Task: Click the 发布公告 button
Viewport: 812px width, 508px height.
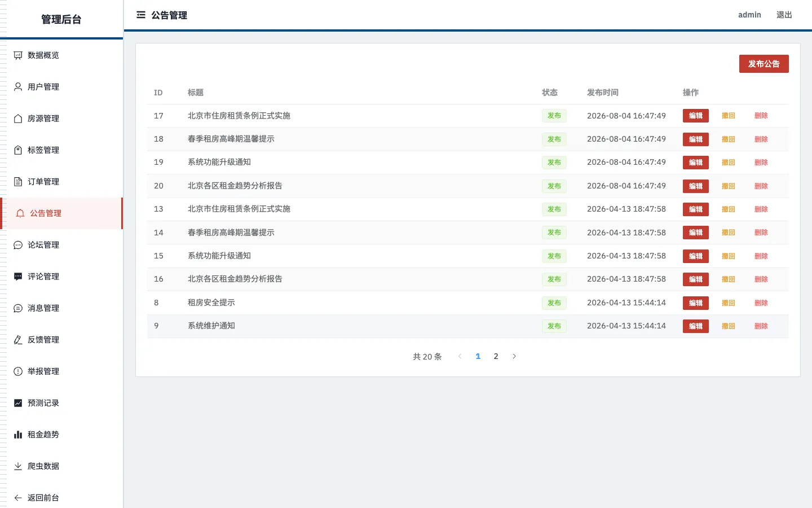Action: (x=764, y=64)
